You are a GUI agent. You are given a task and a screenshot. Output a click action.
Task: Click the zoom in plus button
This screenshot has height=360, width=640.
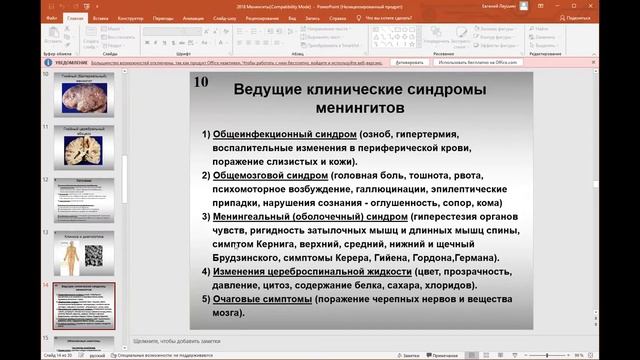coord(568,356)
